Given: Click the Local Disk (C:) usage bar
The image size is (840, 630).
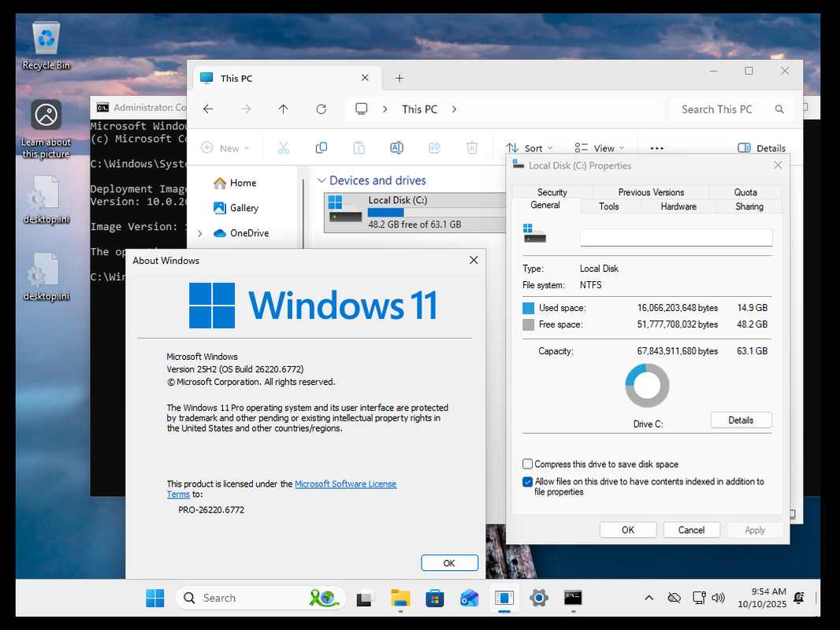Looking at the screenshot, I should (436, 213).
